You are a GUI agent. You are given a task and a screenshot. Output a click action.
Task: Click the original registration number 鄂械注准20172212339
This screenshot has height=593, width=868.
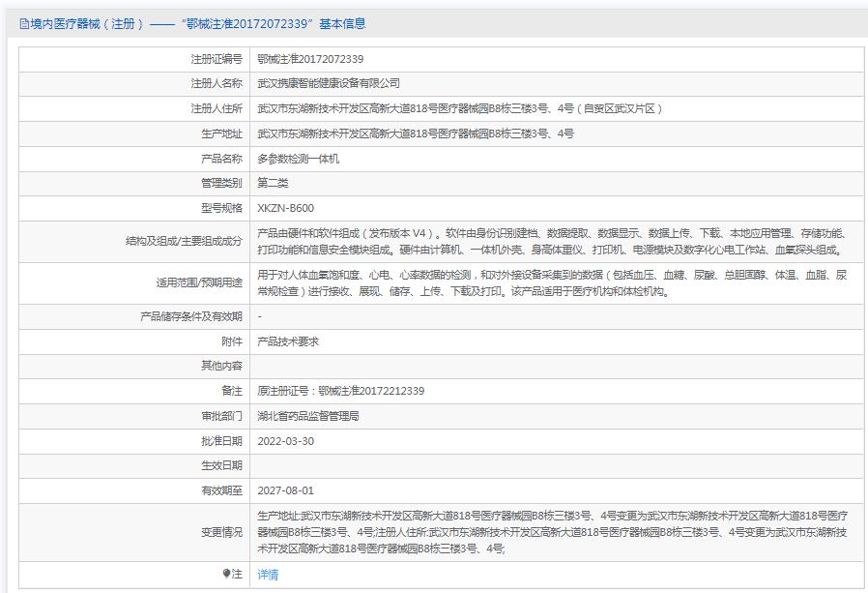pyautogui.click(x=340, y=391)
